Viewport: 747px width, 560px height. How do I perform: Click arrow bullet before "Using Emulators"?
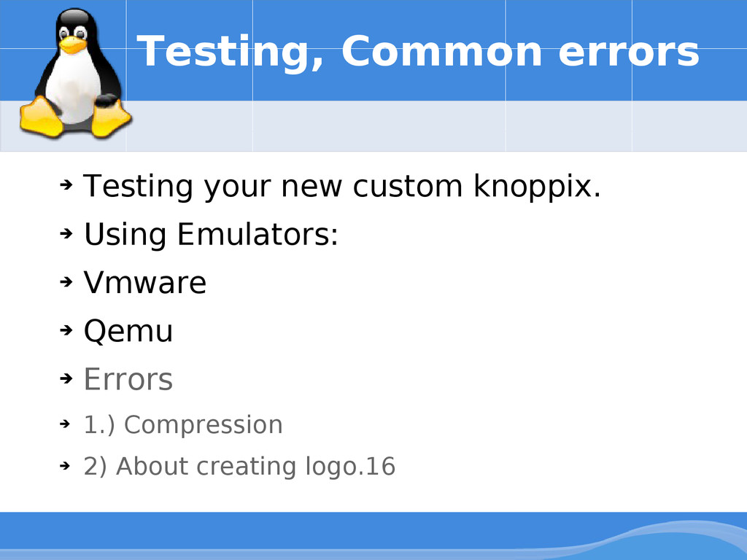click(66, 233)
